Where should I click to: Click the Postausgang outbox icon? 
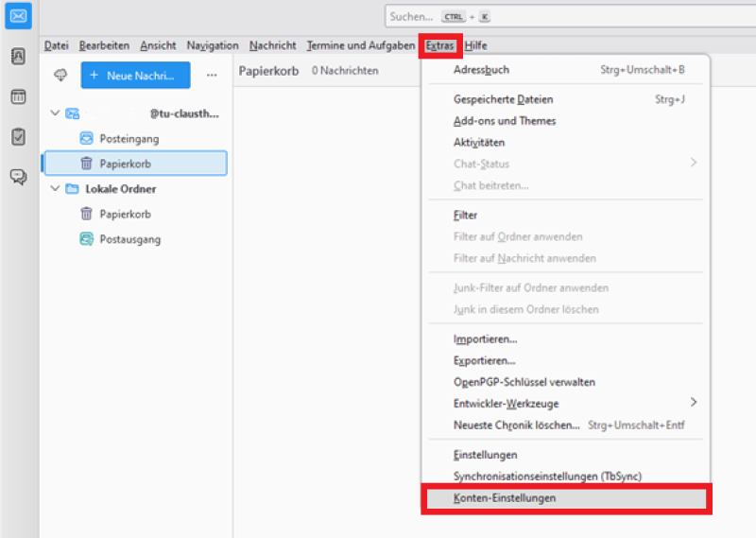[x=87, y=239]
